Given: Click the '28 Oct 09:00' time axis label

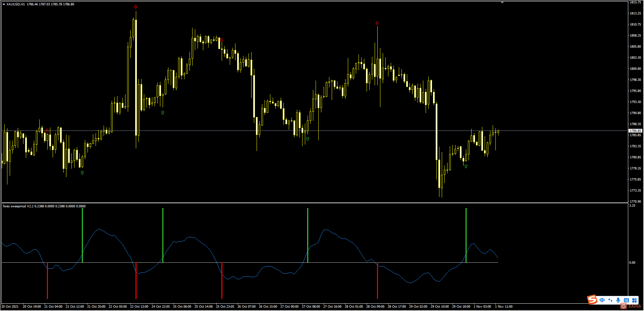Looking at the screenshot, I should 375,307.
